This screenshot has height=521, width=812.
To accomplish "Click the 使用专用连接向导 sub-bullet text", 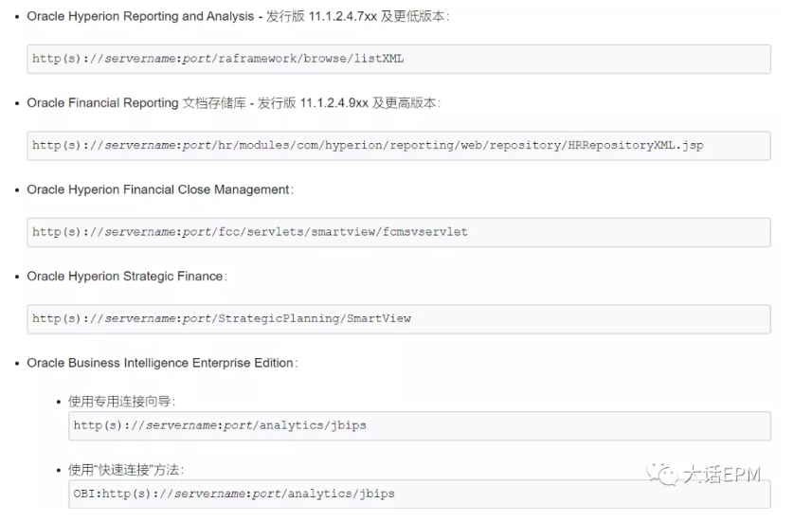I will [121, 402].
